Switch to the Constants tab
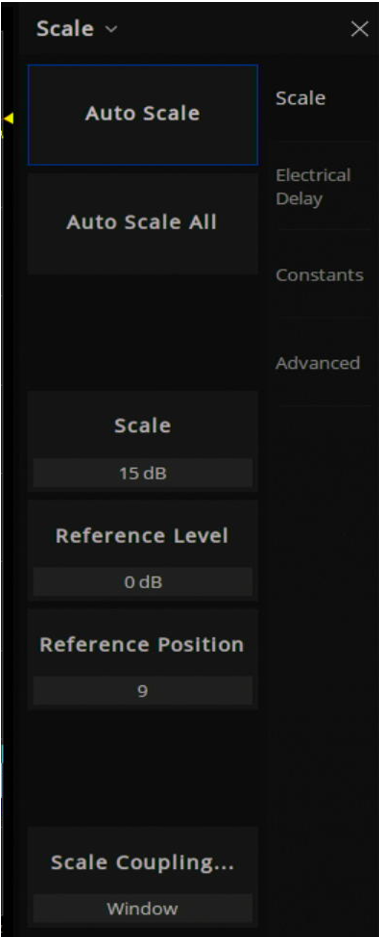Image resolution: width=379 pixels, height=939 pixels. 319,275
